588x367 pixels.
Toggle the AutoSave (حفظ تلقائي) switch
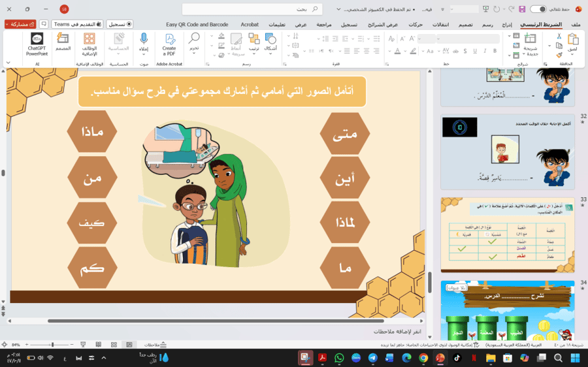[538, 9]
